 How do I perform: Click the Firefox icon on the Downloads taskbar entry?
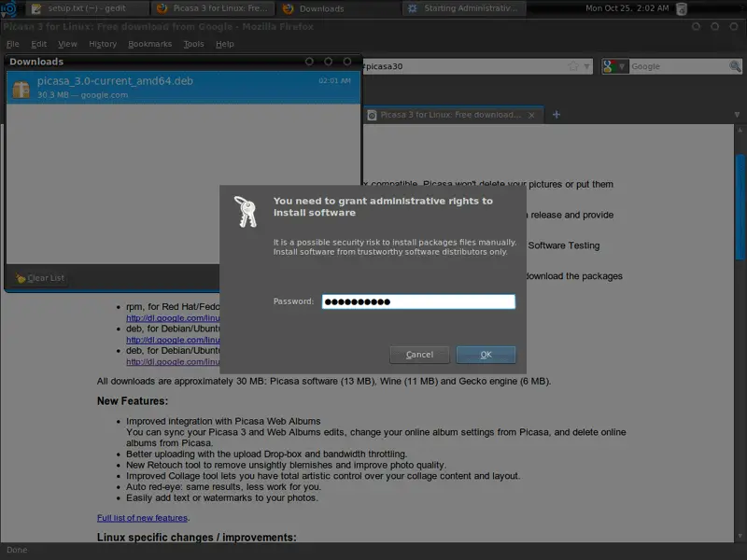[x=288, y=8]
